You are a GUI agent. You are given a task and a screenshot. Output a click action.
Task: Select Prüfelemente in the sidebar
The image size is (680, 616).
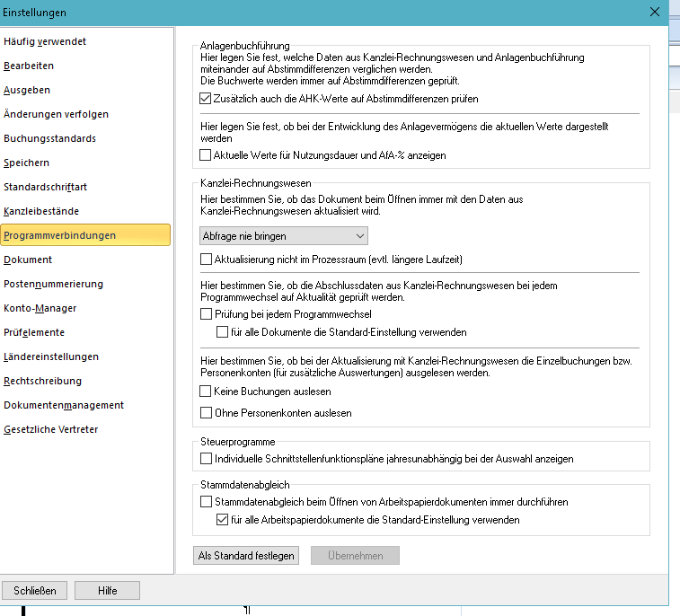[34, 333]
